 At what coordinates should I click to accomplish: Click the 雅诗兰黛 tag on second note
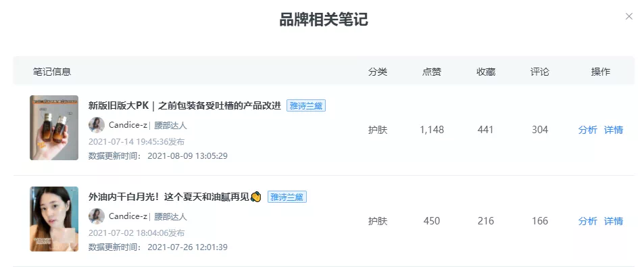coord(287,197)
